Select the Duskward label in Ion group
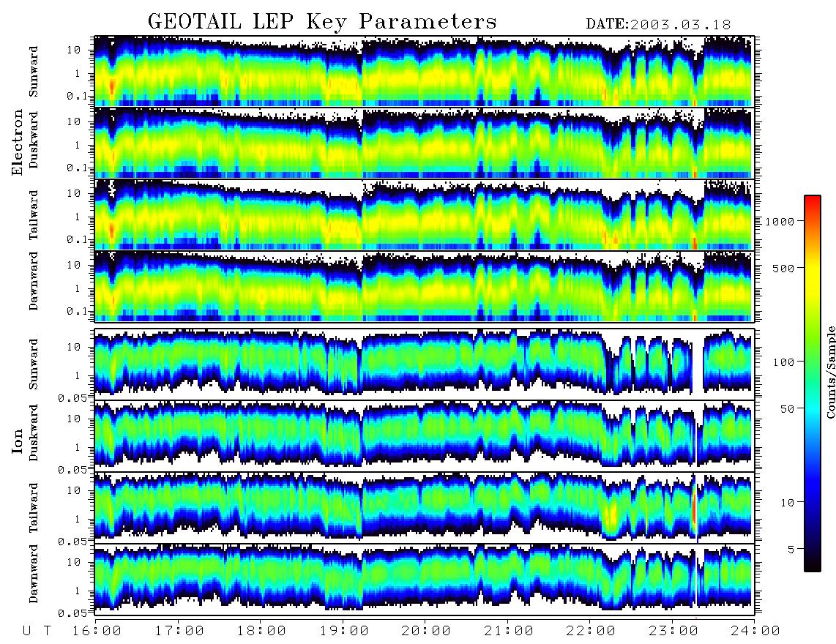This screenshot has height=644, width=836. (34, 433)
